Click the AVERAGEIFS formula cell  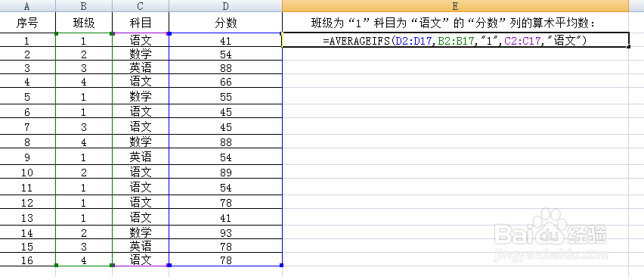[x=455, y=40]
